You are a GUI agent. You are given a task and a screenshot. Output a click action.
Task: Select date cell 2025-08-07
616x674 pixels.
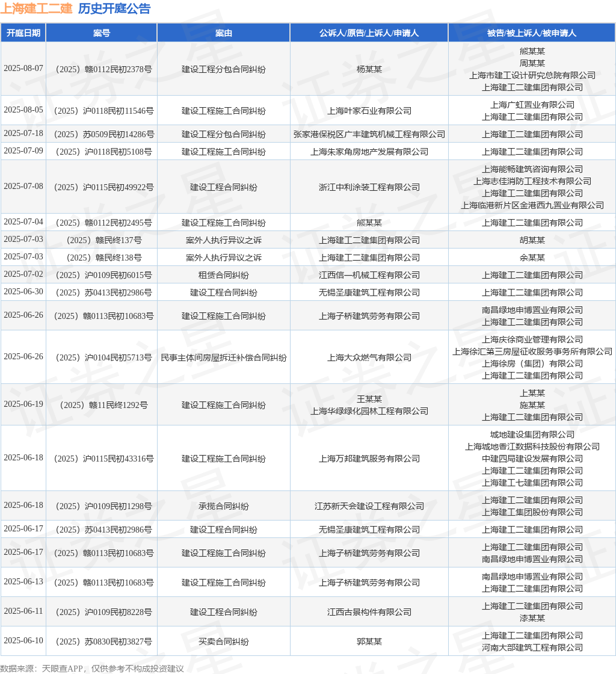[x=23, y=69]
